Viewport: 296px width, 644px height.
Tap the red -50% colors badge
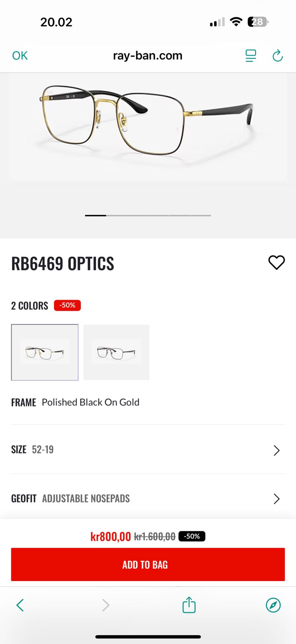pyautogui.click(x=68, y=305)
